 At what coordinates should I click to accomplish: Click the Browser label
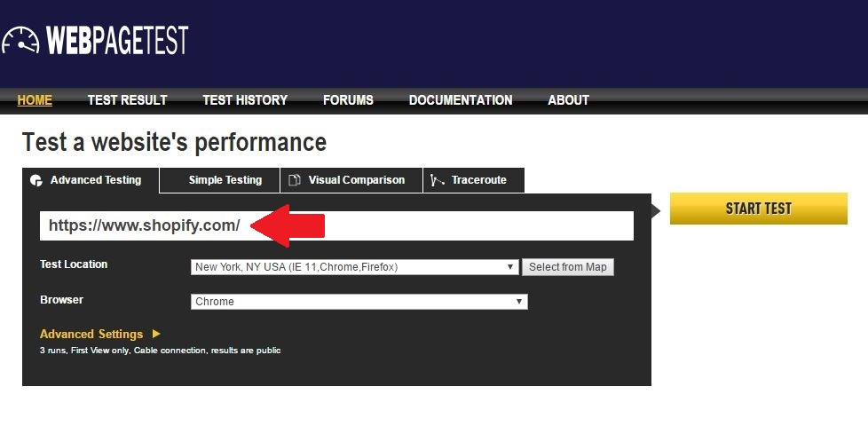[61, 299]
